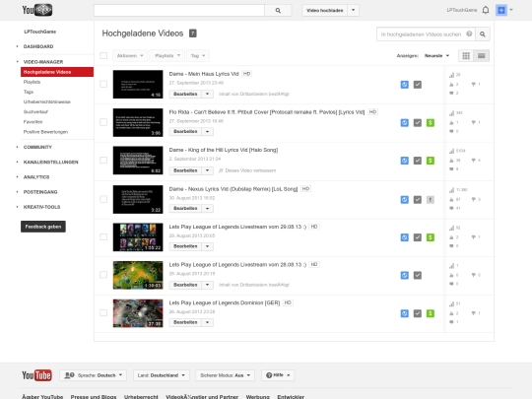Check the box for Nexus Lyrics Vid
The image size is (532, 399).
coord(103,199)
